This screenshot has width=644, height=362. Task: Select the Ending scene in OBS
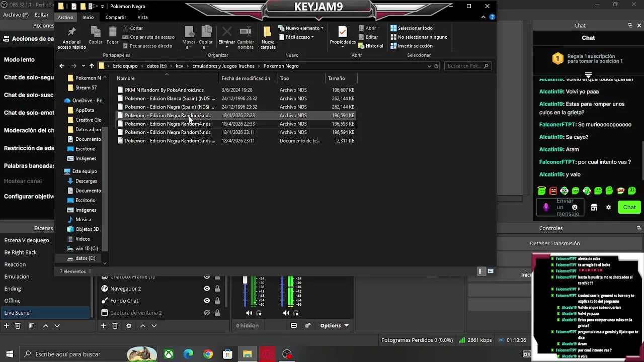pos(45,289)
